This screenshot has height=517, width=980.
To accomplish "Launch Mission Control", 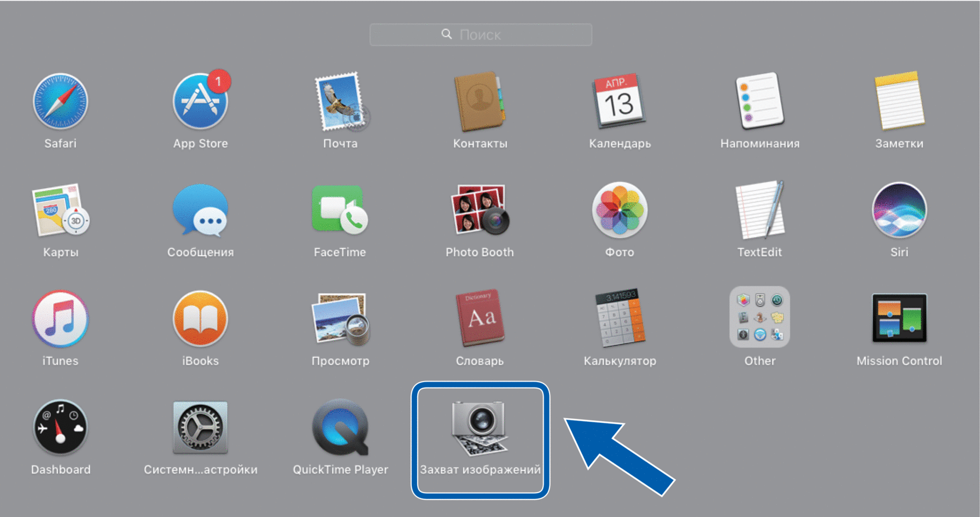I will tap(899, 318).
